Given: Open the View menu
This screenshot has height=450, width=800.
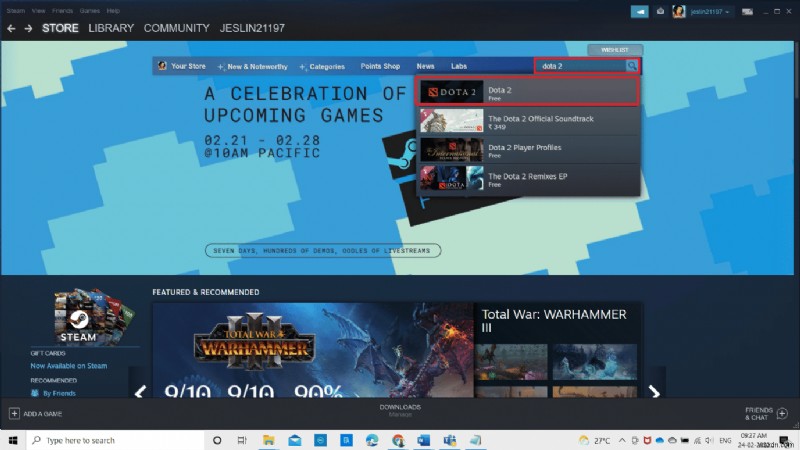Looking at the screenshot, I should (38, 11).
